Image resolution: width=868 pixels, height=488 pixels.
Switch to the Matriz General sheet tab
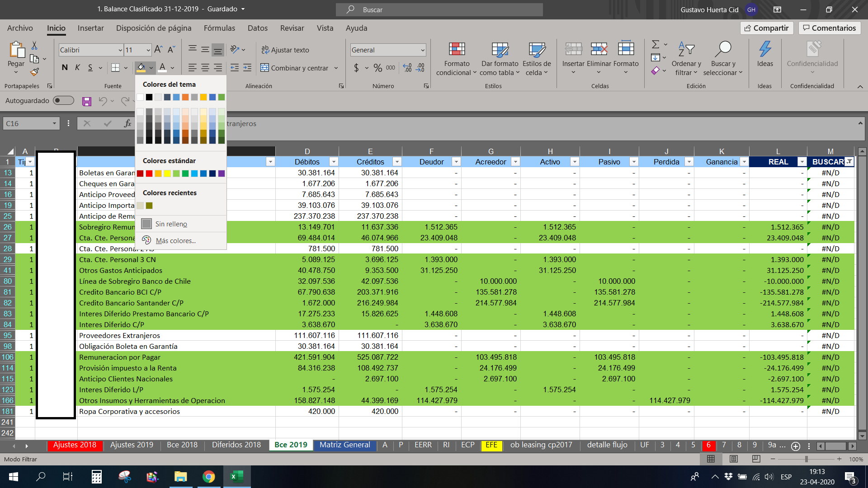(x=344, y=445)
